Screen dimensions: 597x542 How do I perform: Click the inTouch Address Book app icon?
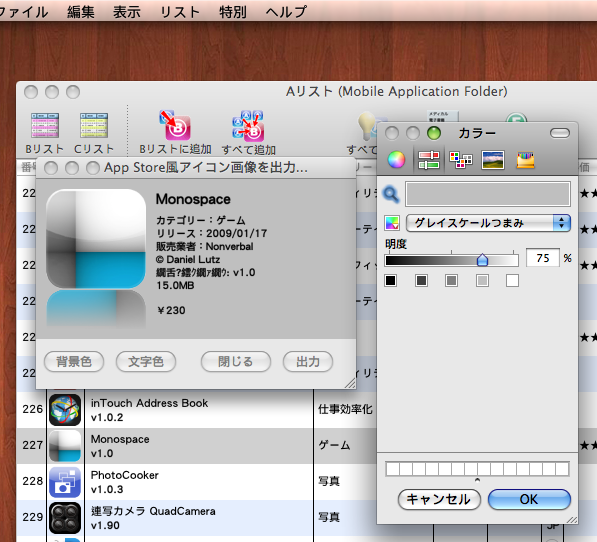pos(65,410)
